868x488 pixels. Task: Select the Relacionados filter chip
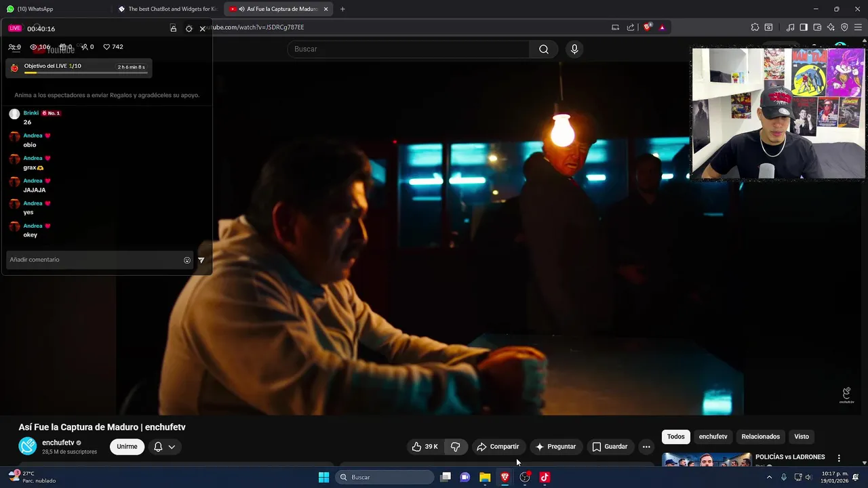760,436
